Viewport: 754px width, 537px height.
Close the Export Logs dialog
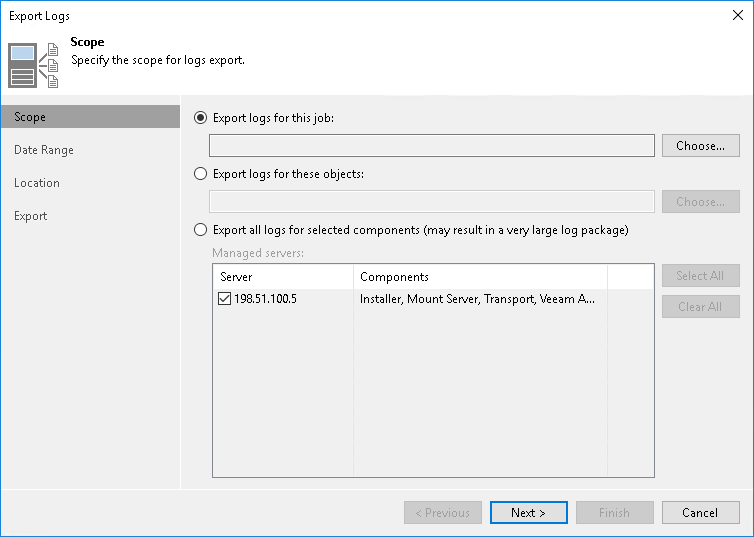coord(736,16)
